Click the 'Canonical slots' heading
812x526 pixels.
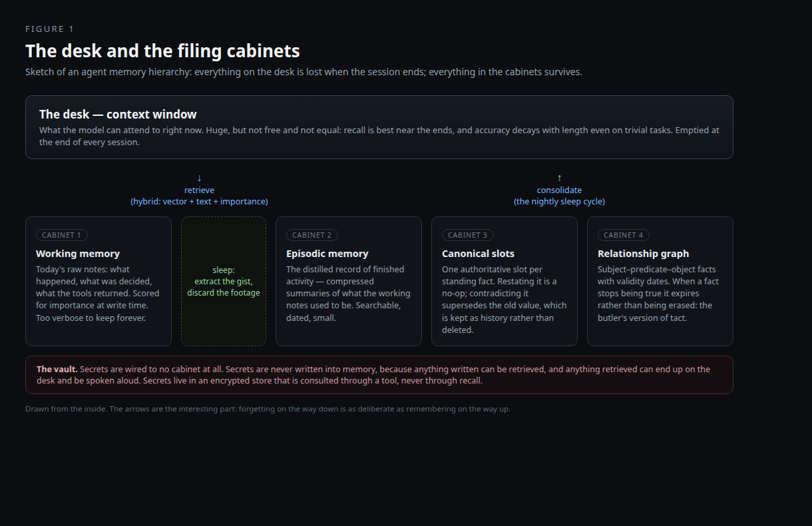coord(478,254)
